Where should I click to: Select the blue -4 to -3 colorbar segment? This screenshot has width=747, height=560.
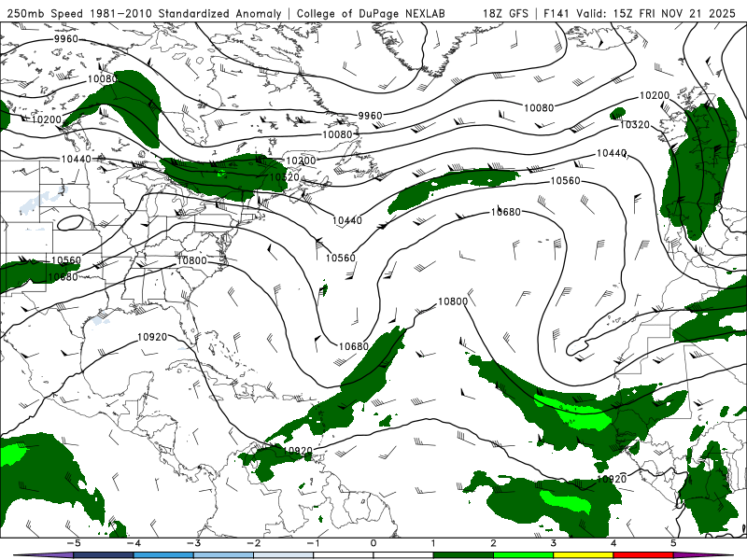(163, 555)
